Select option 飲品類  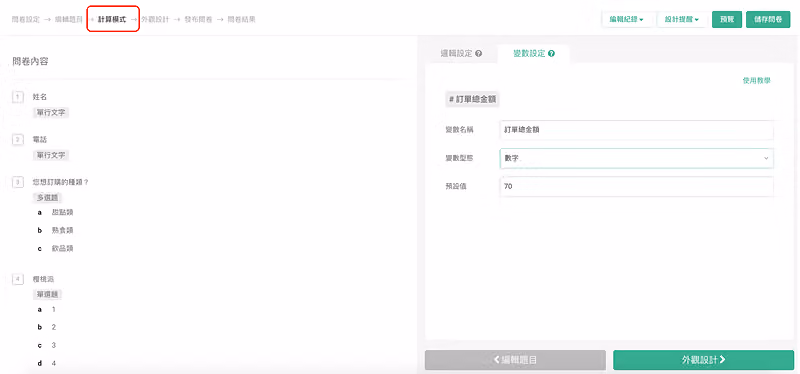pyautogui.click(x=62, y=248)
